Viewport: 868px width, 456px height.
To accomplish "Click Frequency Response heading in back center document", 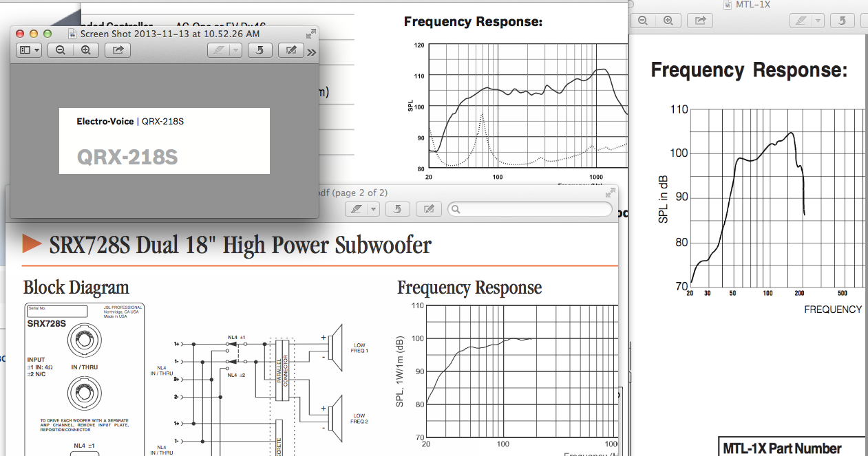I will click(473, 22).
